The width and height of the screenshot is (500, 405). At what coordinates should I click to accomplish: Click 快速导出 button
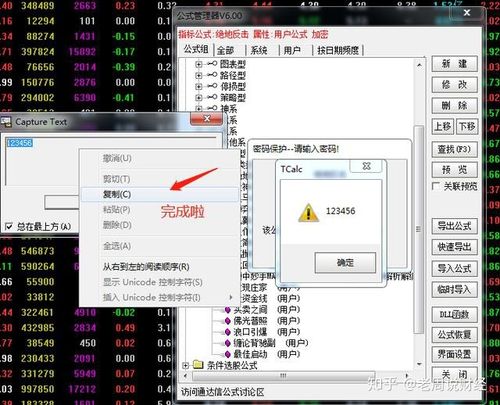pos(454,247)
